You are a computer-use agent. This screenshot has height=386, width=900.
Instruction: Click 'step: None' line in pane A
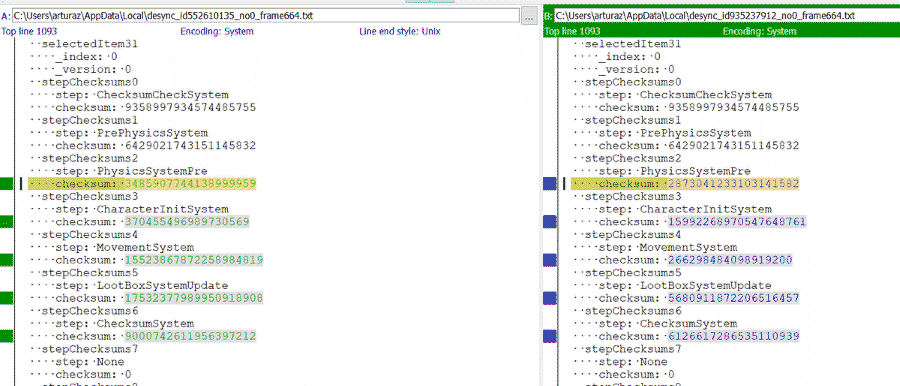coord(90,361)
